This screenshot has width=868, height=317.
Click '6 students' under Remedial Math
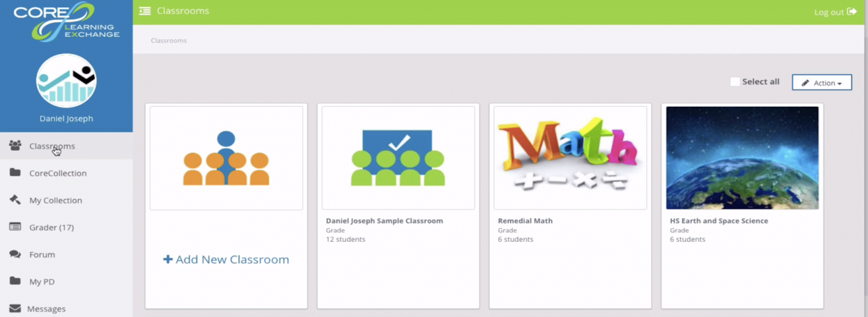(x=515, y=239)
